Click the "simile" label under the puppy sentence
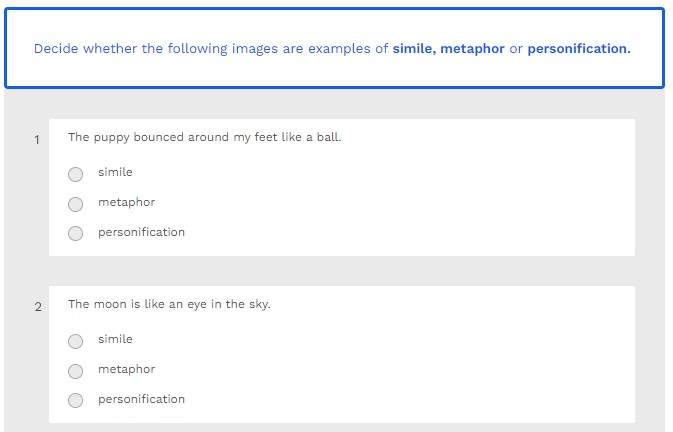673x432 pixels. click(x=115, y=172)
